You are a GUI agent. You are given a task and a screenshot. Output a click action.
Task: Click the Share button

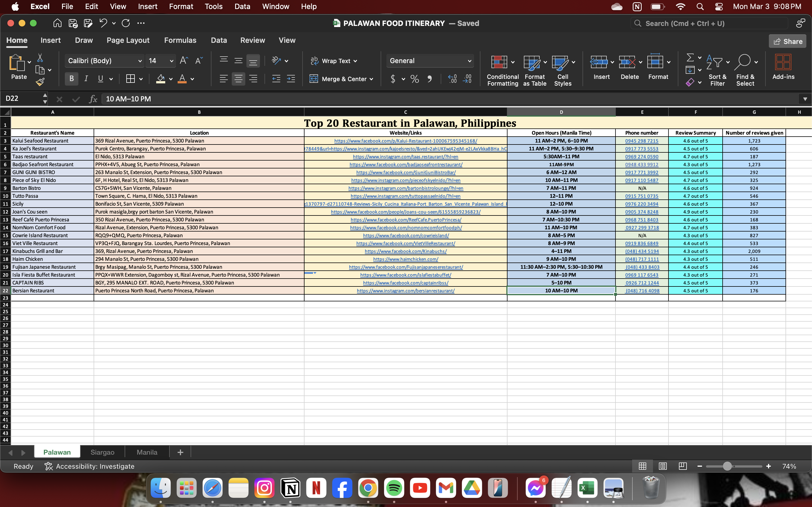point(787,41)
